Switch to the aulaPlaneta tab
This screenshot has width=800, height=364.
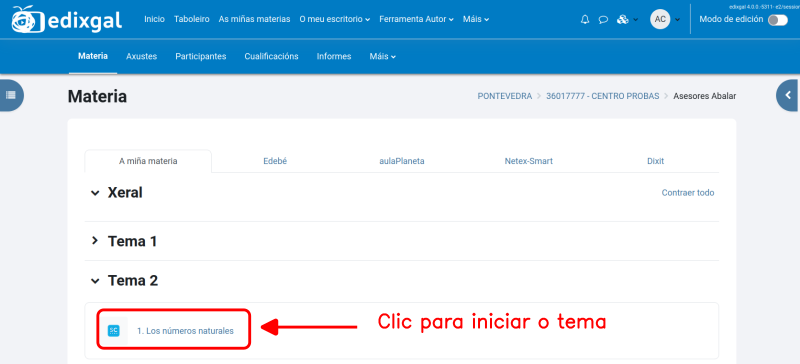pyautogui.click(x=402, y=161)
